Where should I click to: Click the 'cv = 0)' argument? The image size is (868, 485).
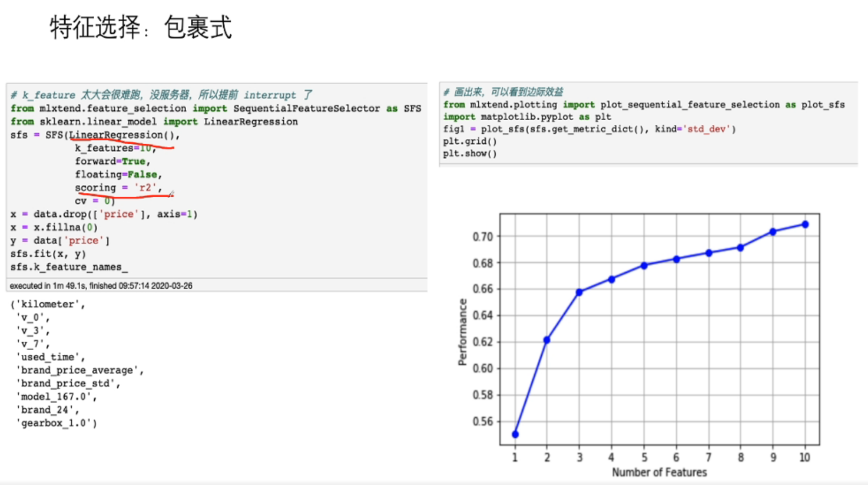click(95, 201)
